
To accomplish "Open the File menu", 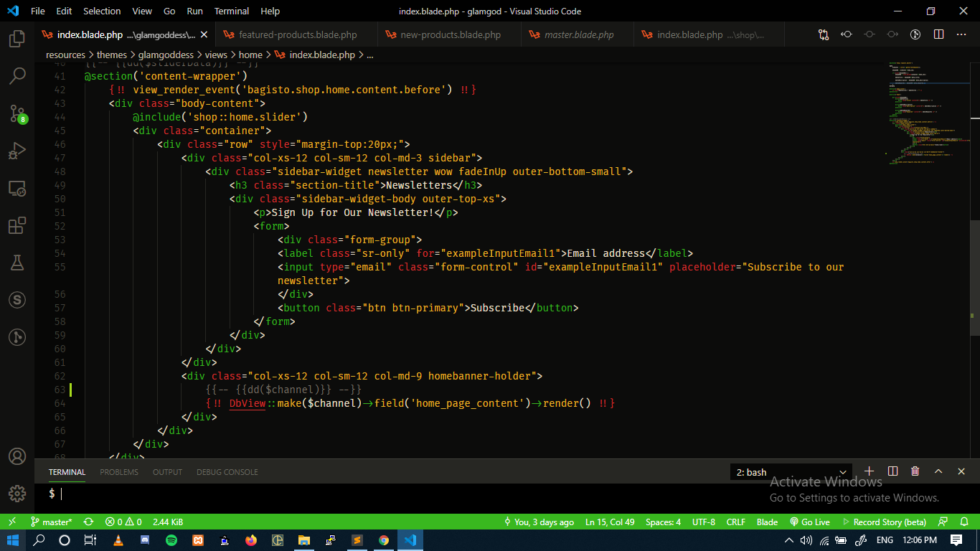I will (x=38, y=11).
